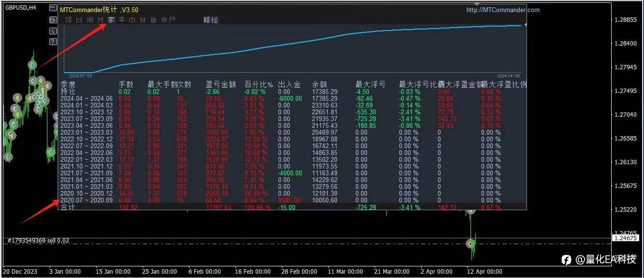This screenshot has height=278, width=644.
Task: Click the 最大浮亏 column header
Action: click(x=370, y=84)
